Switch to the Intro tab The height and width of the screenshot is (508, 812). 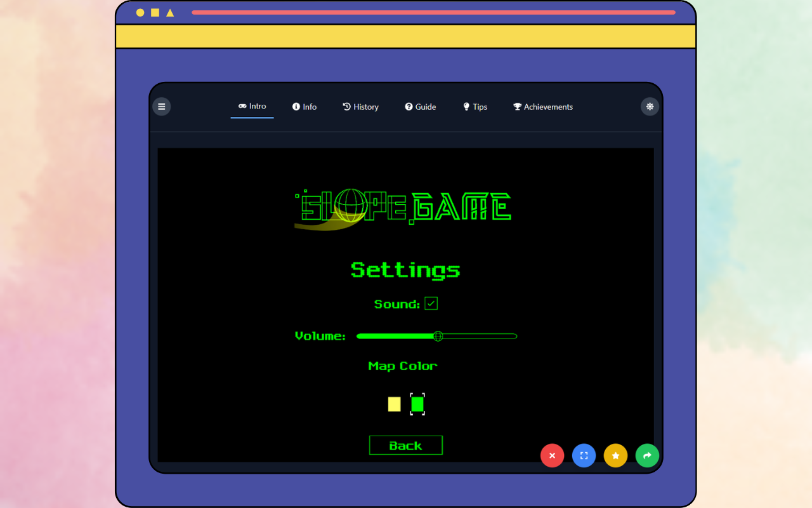click(252, 107)
